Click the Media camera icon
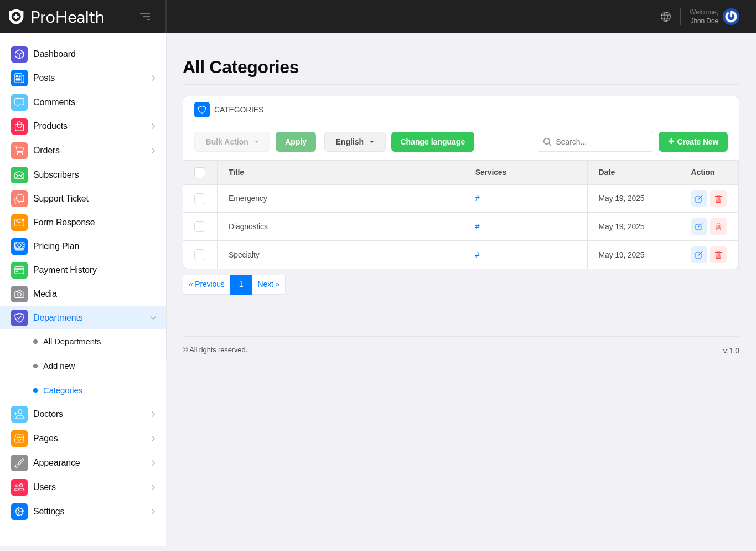 pyautogui.click(x=19, y=294)
